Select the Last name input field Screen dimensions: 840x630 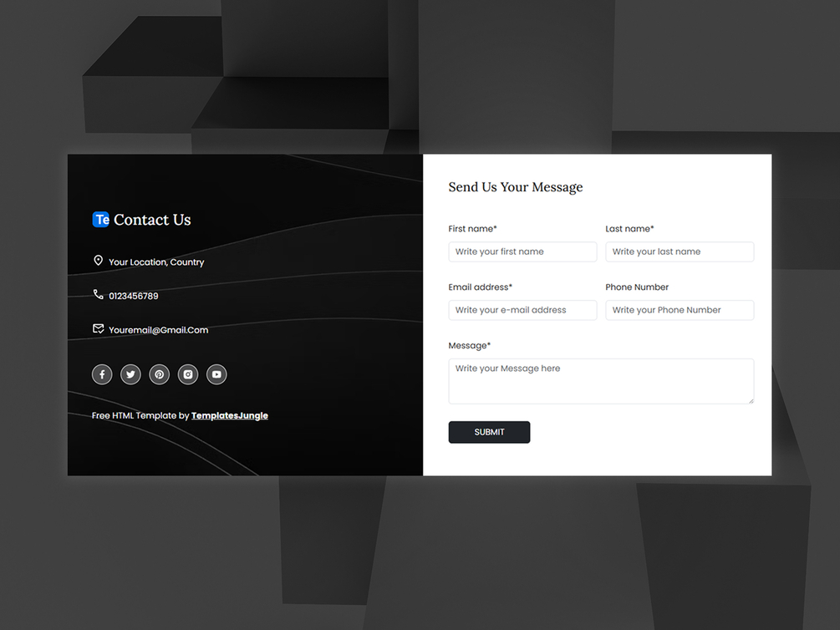(x=680, y=251)
